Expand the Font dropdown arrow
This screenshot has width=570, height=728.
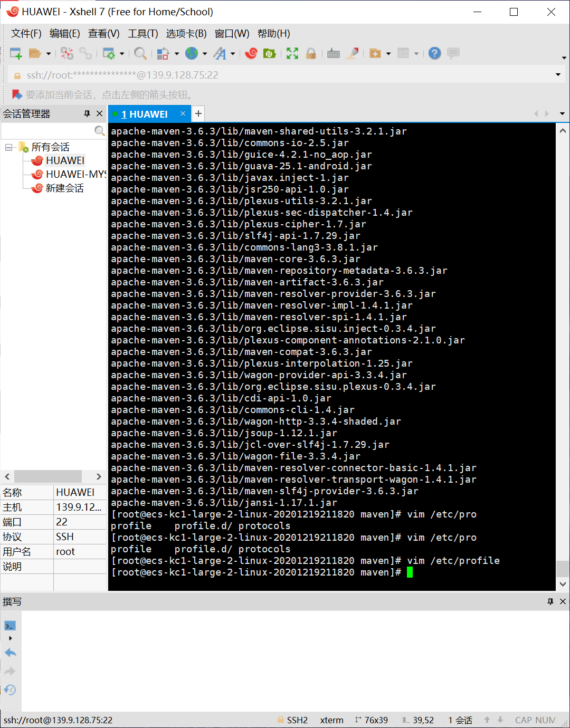233,54
